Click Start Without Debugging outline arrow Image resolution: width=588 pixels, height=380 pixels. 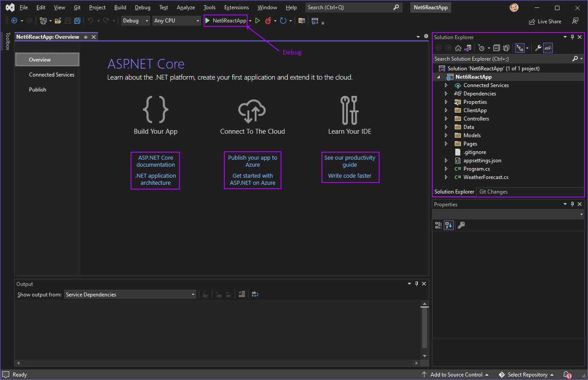258,21
